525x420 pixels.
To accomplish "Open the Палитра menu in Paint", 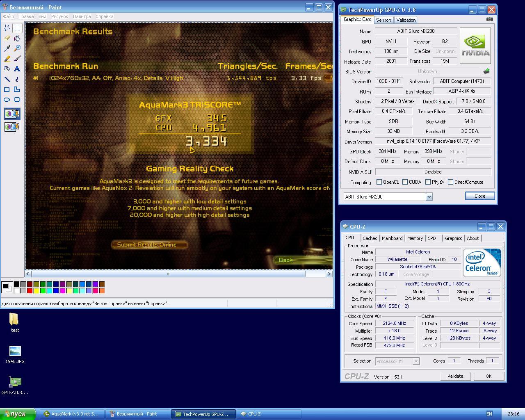I will pos(82,16).
